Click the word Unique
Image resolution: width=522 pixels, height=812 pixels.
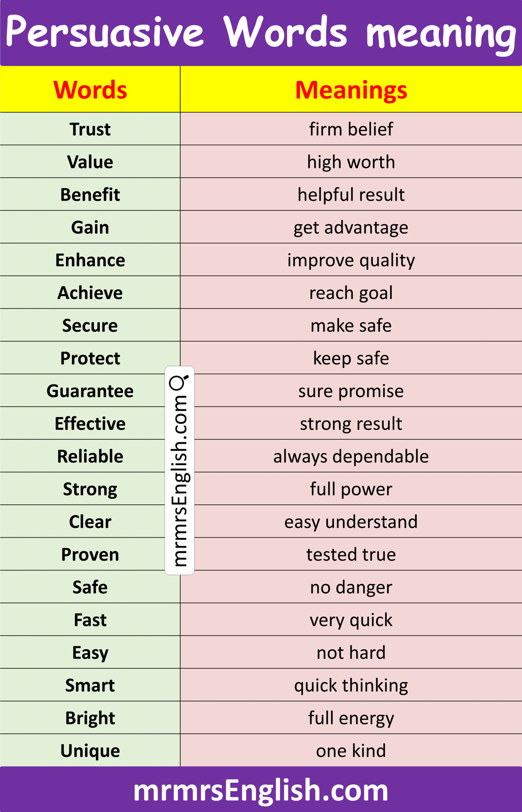coord(90,751)
